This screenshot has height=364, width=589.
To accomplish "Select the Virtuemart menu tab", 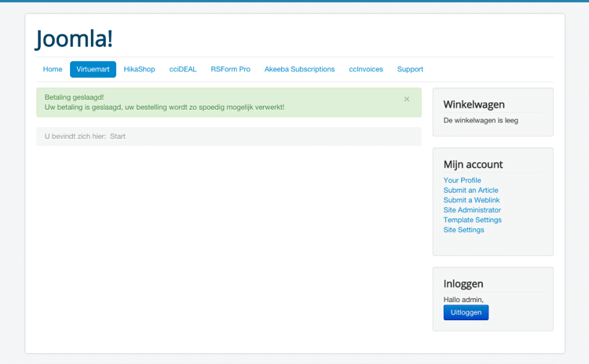I will tap(93, 69).
